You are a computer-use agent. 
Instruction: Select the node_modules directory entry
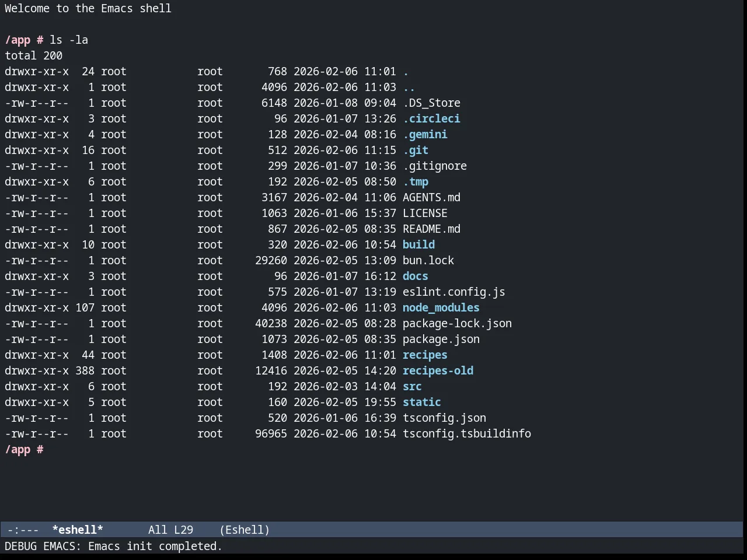click(441, 307)
